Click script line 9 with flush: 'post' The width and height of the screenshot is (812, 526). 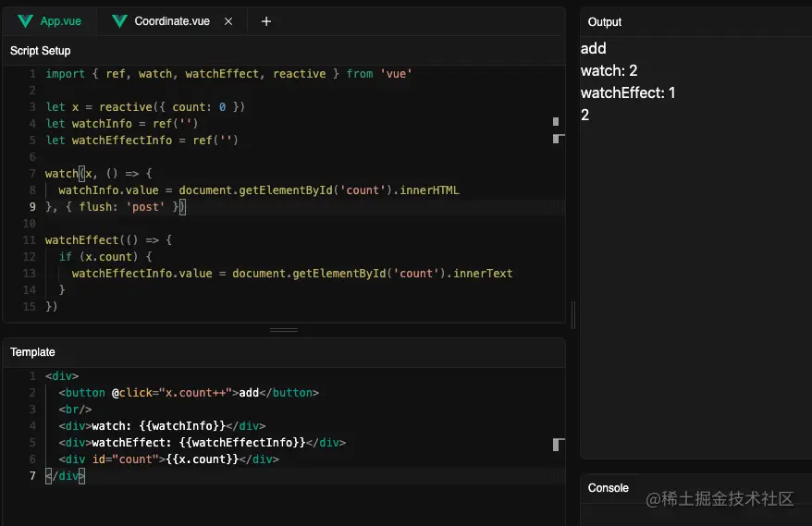[x=116, y=206]
